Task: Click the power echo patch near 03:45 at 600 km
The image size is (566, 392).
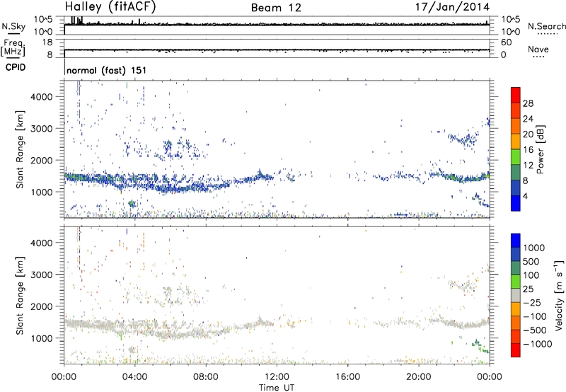Action: [x=132, y=204]
